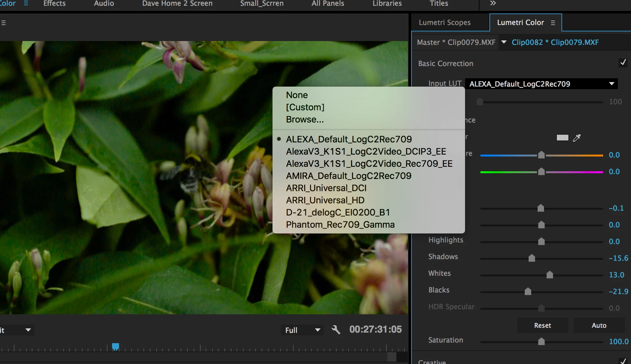This screenshot has width=631, height=364.
Task: Expand the Master clip dropdown arrow
Action: tap(504, 42)
